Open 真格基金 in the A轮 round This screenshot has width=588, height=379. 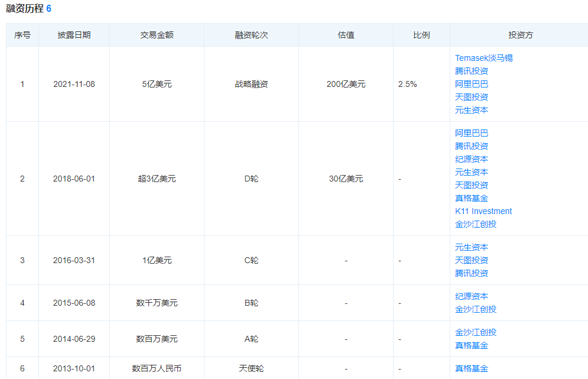470,345
